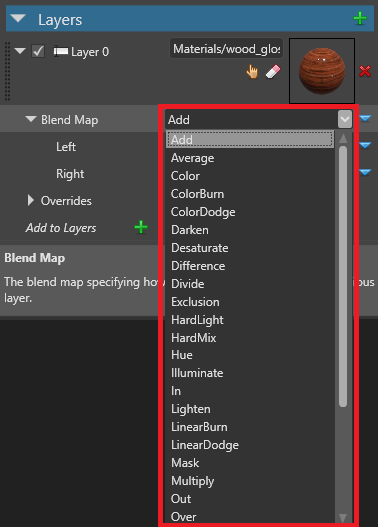Clear the material reference with the eraser icon
The height and width of the screenshot is (527, 378).
(273, 72)
